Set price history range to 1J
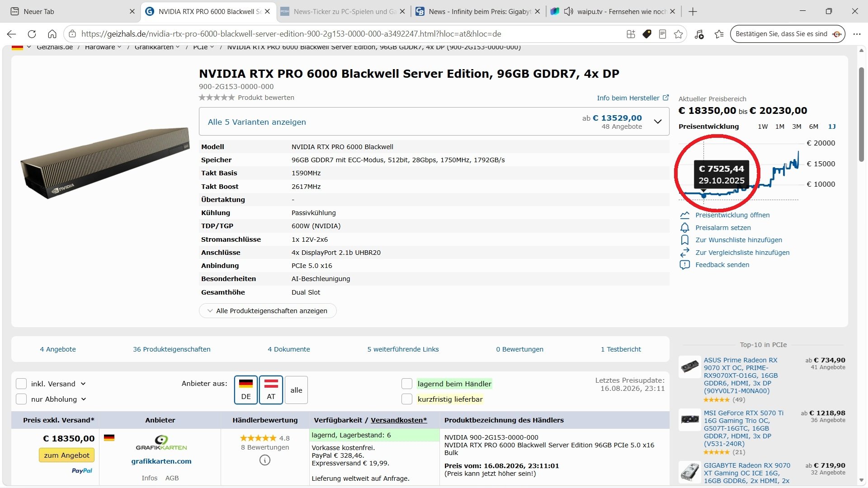Screen dimensions: 868x488 (832, 127)
